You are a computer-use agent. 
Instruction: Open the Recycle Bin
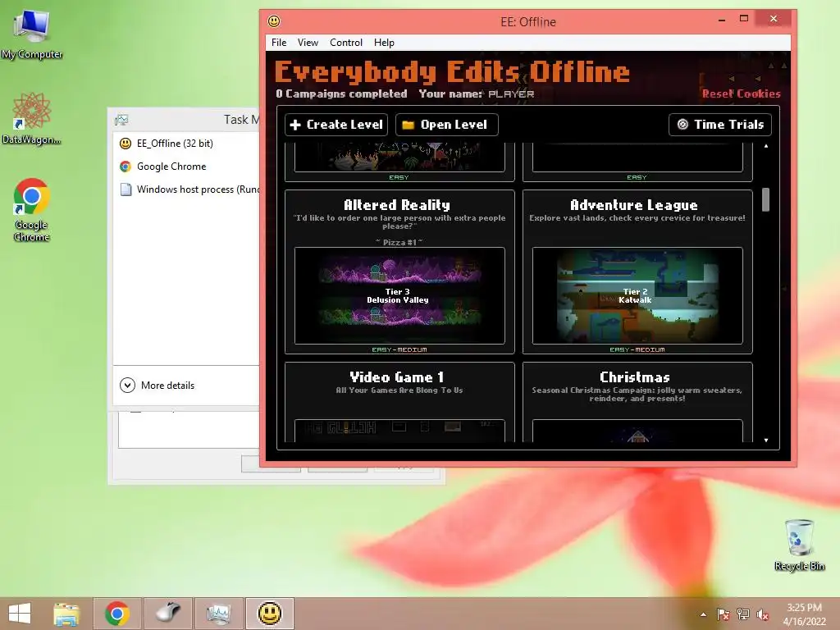(799, 545)
